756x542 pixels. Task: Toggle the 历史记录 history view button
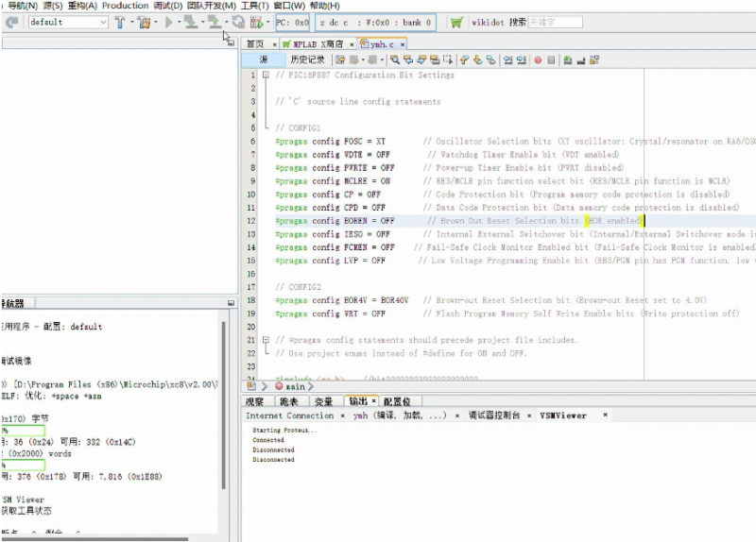click(306, 59)
